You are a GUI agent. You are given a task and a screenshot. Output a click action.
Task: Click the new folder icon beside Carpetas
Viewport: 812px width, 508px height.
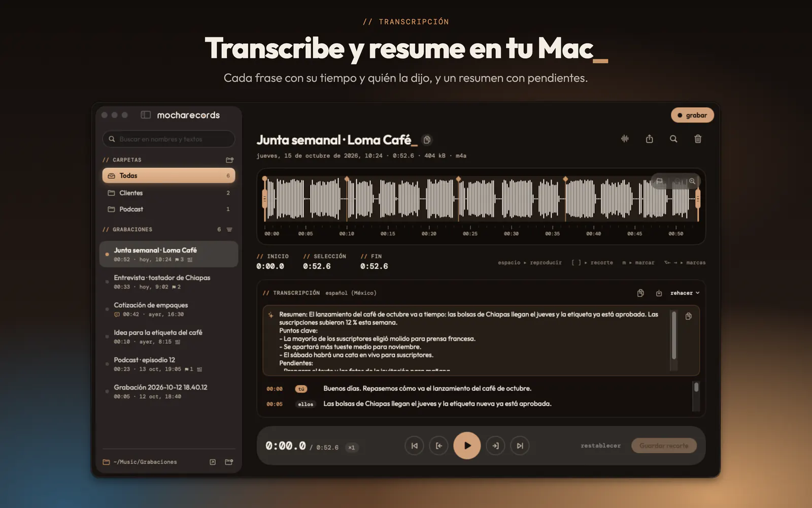(229, 160)
